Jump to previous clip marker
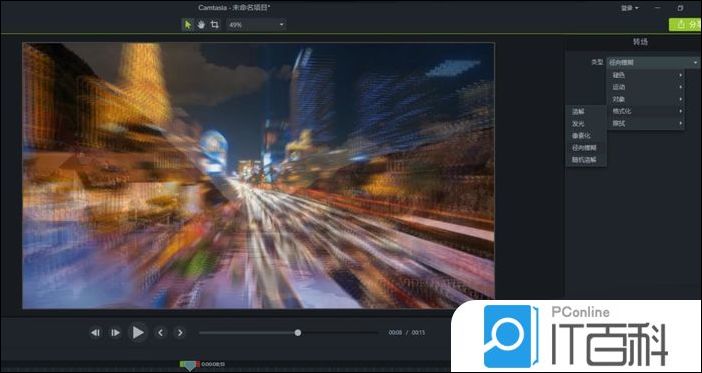Viewport: 702px width, 373px height. point(160,333)
